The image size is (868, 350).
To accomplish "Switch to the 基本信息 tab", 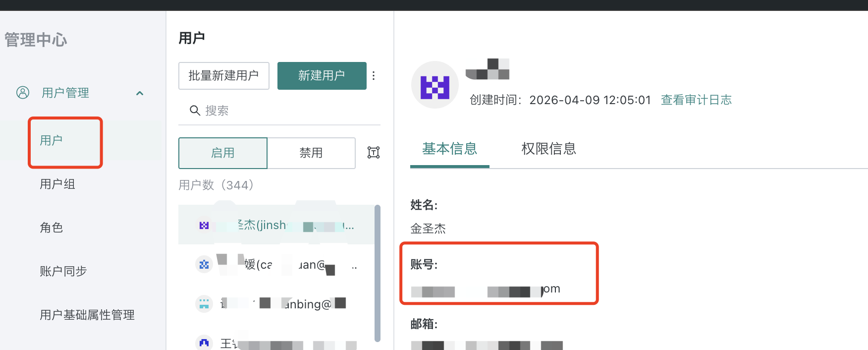I will 449,149.
